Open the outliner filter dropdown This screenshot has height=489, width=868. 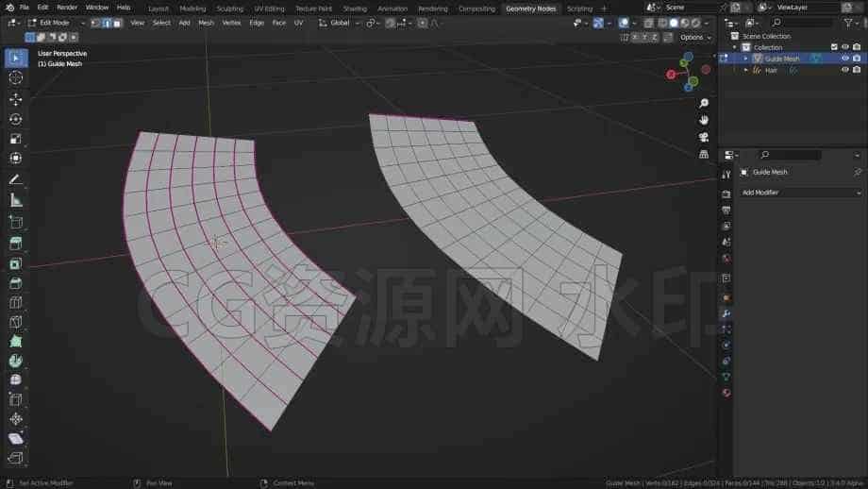point(851,22)
